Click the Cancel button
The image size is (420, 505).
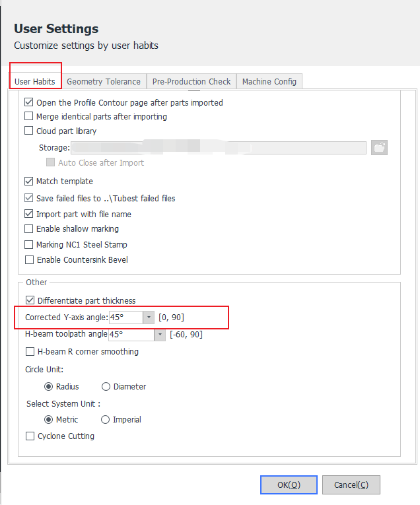(x=351, y=485)
